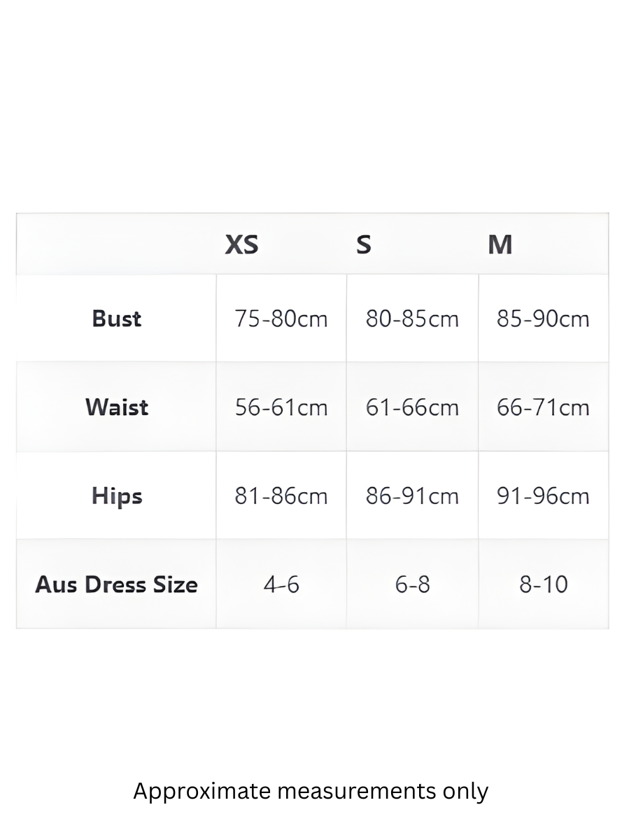Select the Waist row label
622x840 pixels.
[117, 407]
